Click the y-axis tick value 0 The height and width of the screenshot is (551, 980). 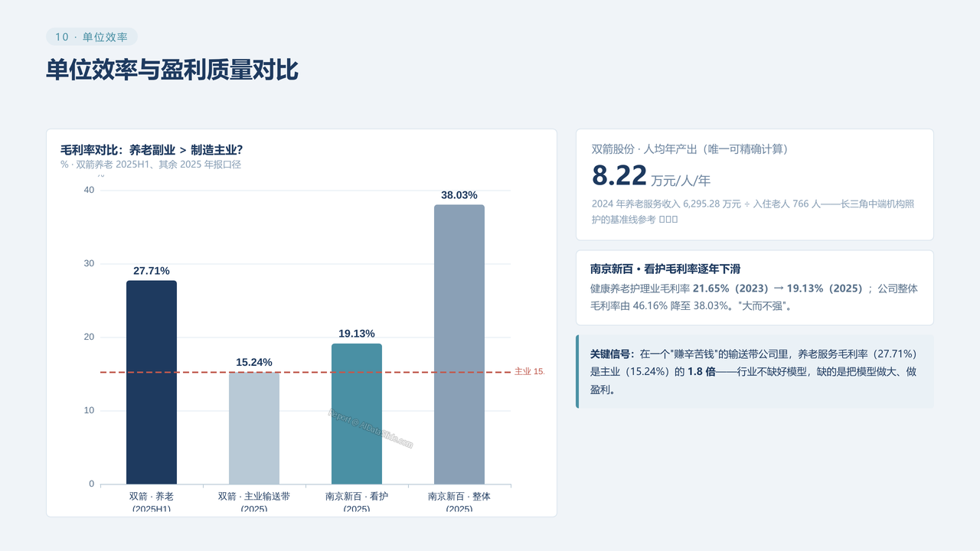pyautogui.click(x=92, y=484)
